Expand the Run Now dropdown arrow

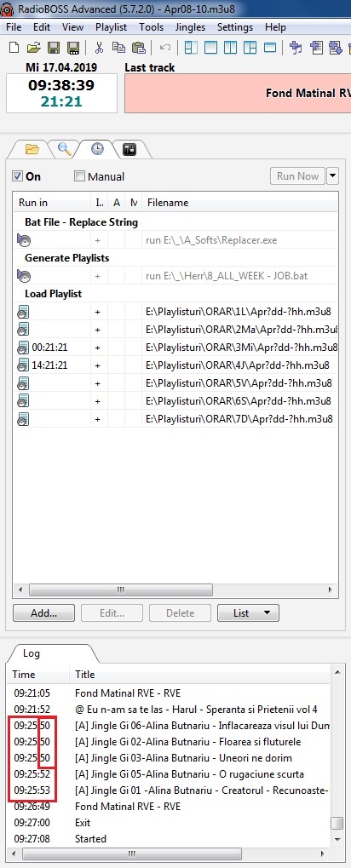pyautogui.click(x=332, y=176)
